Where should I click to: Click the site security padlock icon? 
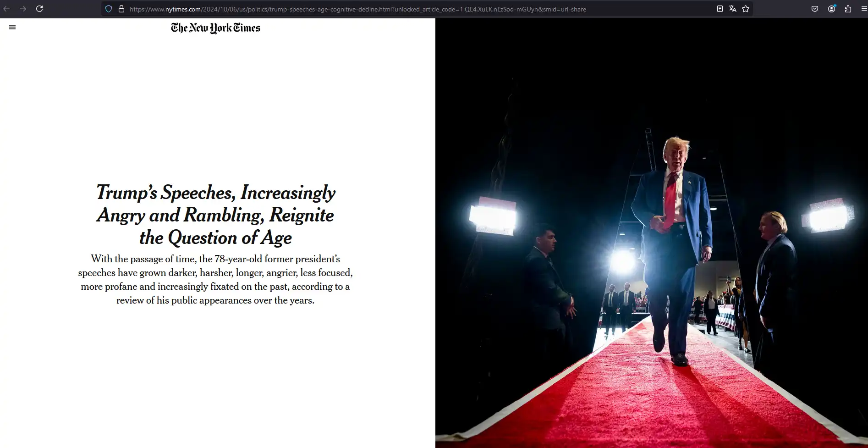[x=121, y=9]
